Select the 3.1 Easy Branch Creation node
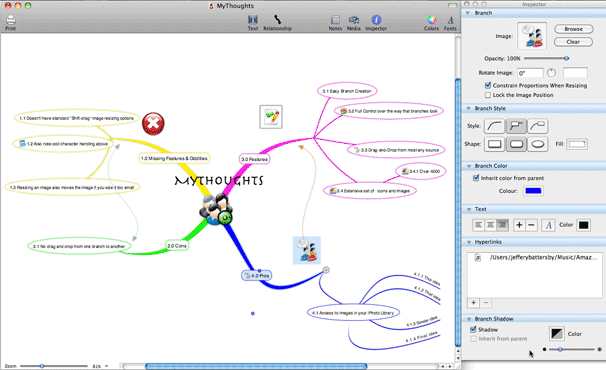 pyautogui.click(x=347, y=91)
